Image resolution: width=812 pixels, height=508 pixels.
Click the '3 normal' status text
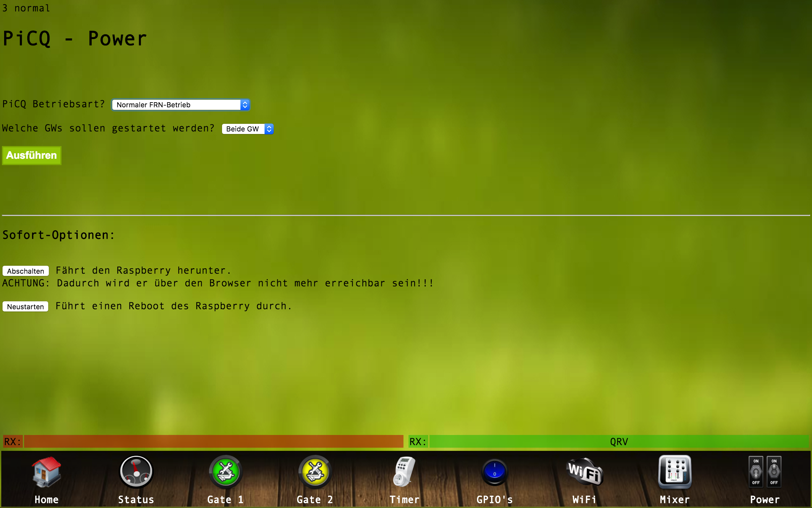(26, 8)
